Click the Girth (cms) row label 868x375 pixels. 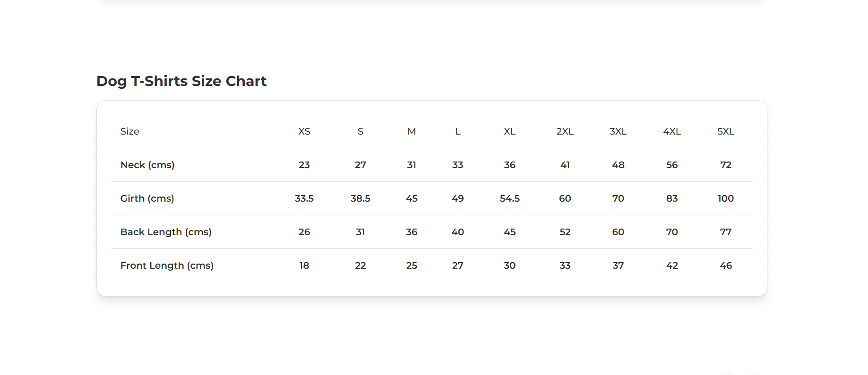click(x=147, y=198)
